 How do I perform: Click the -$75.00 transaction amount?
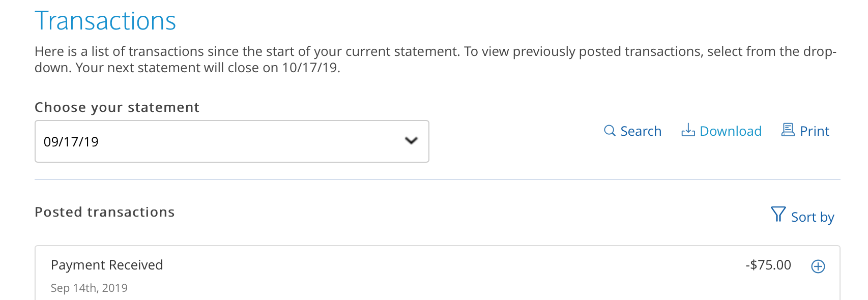pos(768,265)
